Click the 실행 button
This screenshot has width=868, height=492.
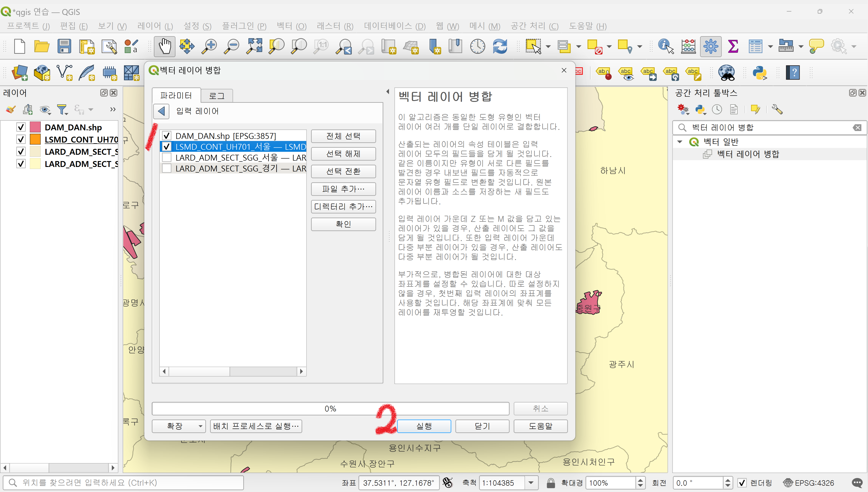point(424,426)
